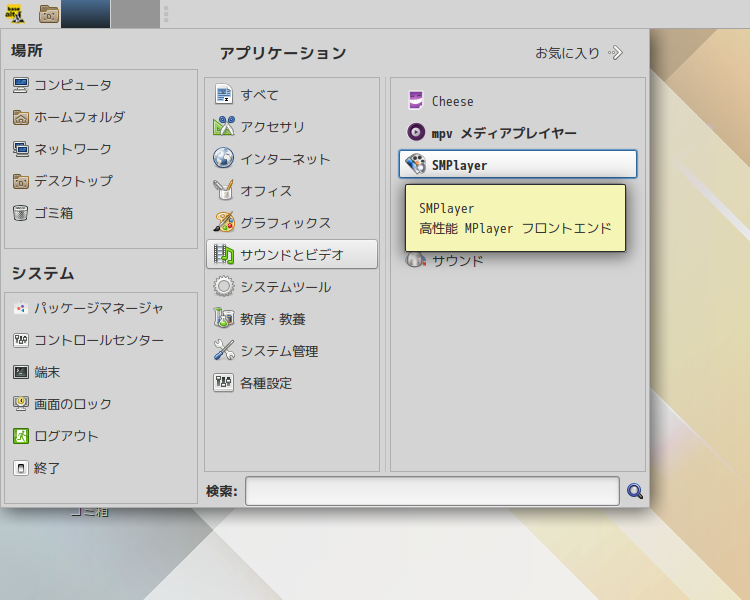Click the Terminal (端末) icon
The width and height of the screenshot is (750, 600).
coord(21,372)
